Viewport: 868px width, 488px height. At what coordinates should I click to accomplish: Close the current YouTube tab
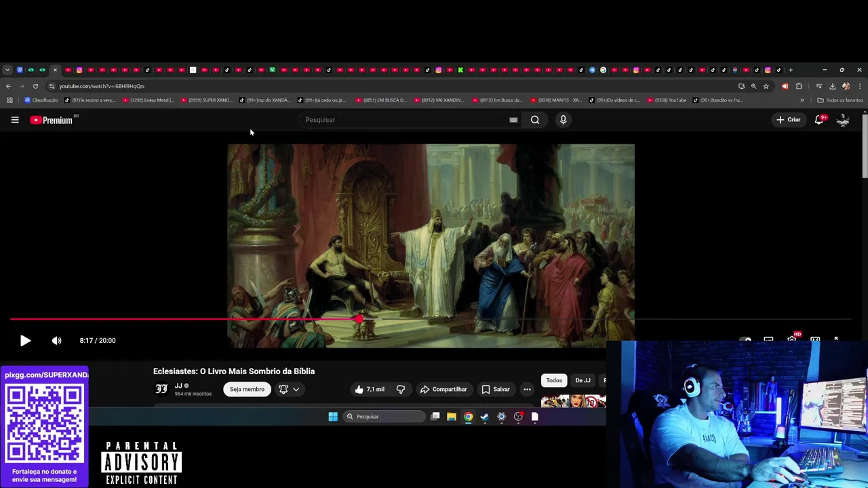(55, 70)
